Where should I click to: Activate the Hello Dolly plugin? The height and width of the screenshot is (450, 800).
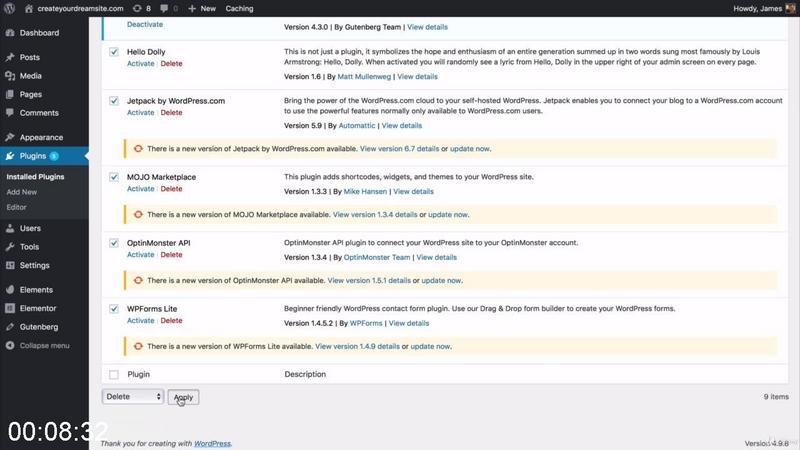pyautogui.click(x=140, y=63)
